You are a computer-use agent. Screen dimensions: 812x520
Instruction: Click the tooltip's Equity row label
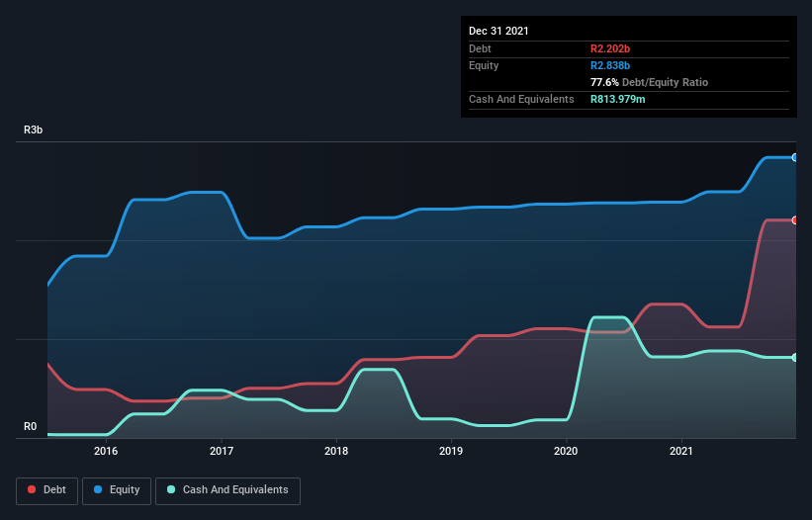484,65
